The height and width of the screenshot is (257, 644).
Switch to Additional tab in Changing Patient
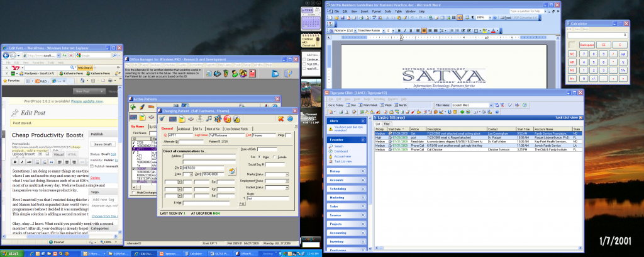point(184,128)
